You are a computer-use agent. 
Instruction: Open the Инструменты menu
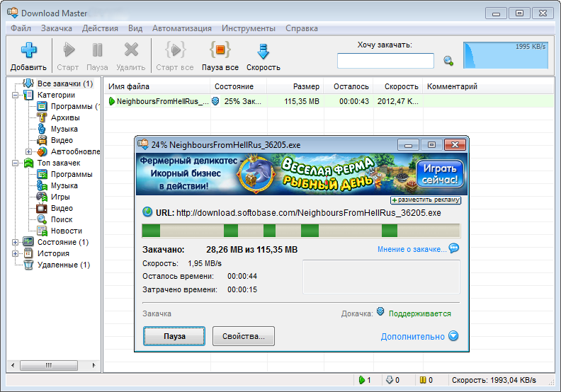point(249,28)
